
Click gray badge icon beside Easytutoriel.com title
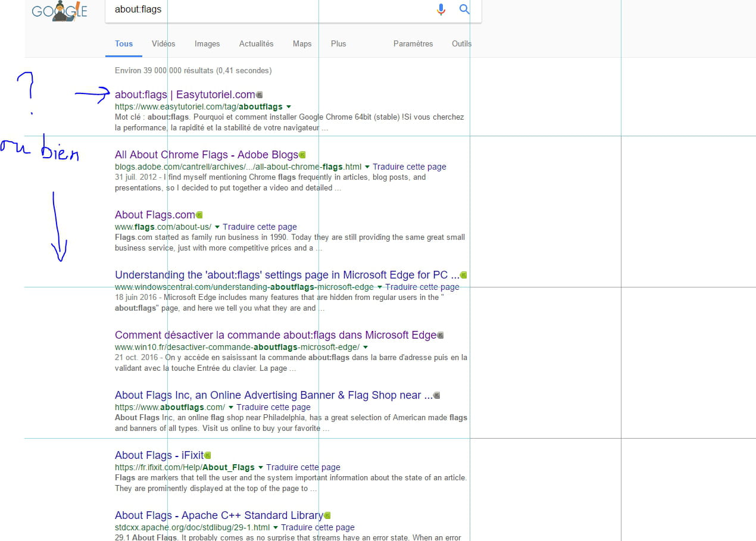point(259,95)
